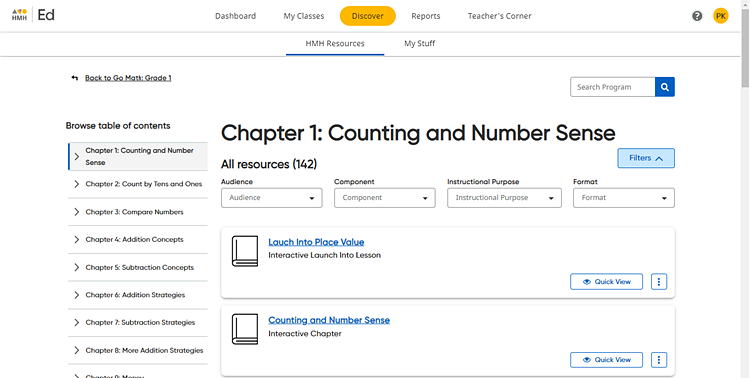
Task: Go to Dashboard
Action: point(235,16)
